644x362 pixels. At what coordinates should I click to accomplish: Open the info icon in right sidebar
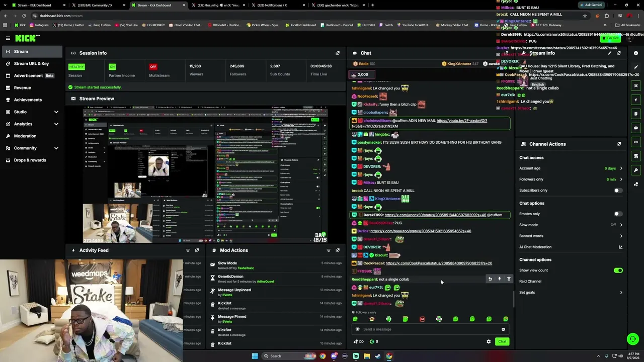coord(636,53)
